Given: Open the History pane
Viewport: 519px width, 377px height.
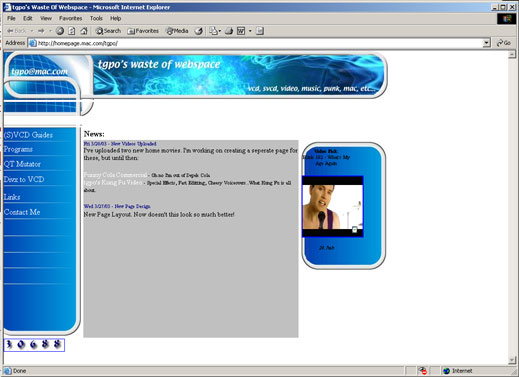Looking at the screenshot, I should 199,31.
